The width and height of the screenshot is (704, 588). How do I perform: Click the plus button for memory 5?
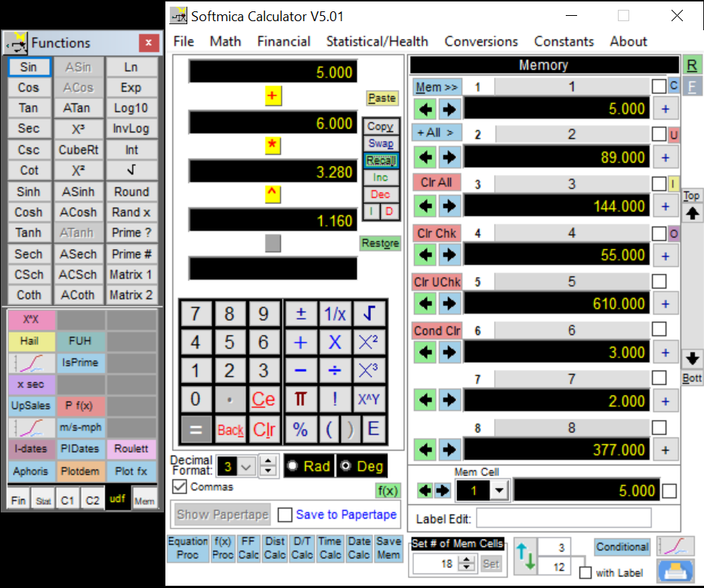(665, 304)
